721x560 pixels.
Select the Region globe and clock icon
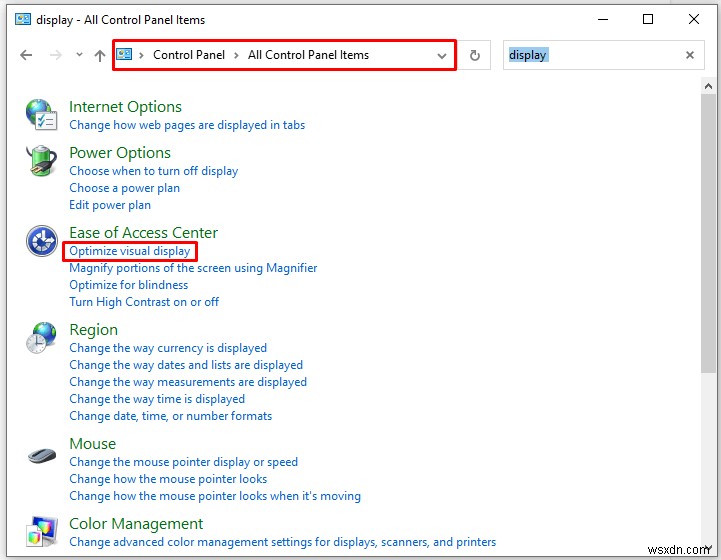(41, 338)
